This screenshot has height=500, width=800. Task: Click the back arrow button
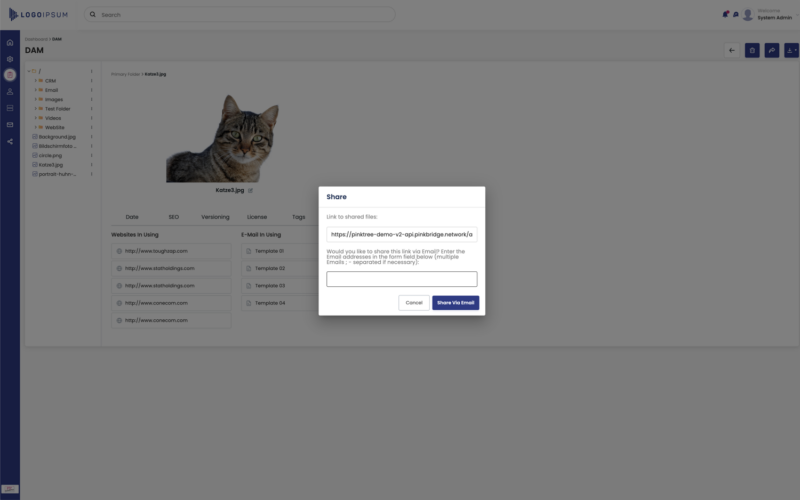click(x=732, y=50)
